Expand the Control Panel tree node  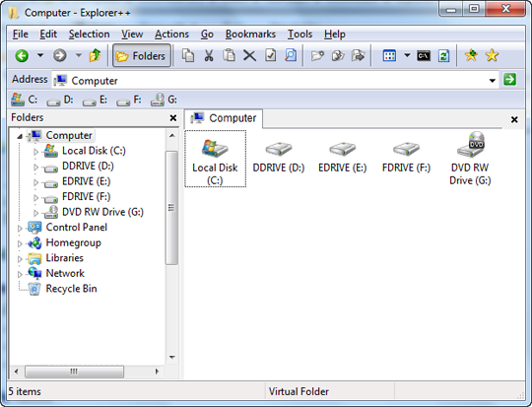(20, 229)
